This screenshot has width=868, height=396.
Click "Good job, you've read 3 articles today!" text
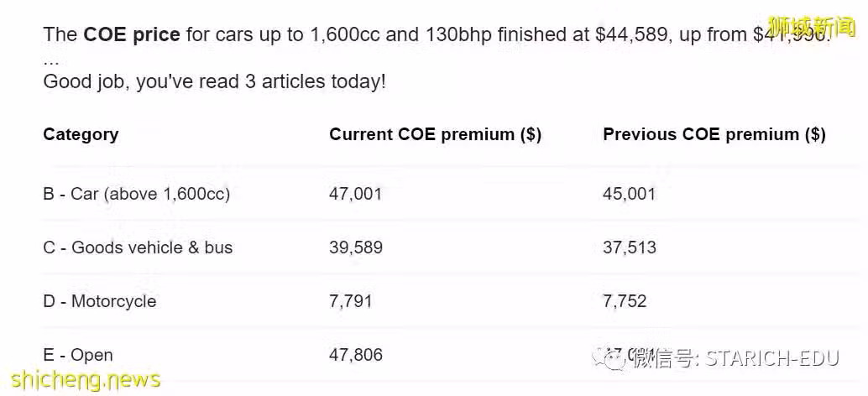(x=214, y=82)
